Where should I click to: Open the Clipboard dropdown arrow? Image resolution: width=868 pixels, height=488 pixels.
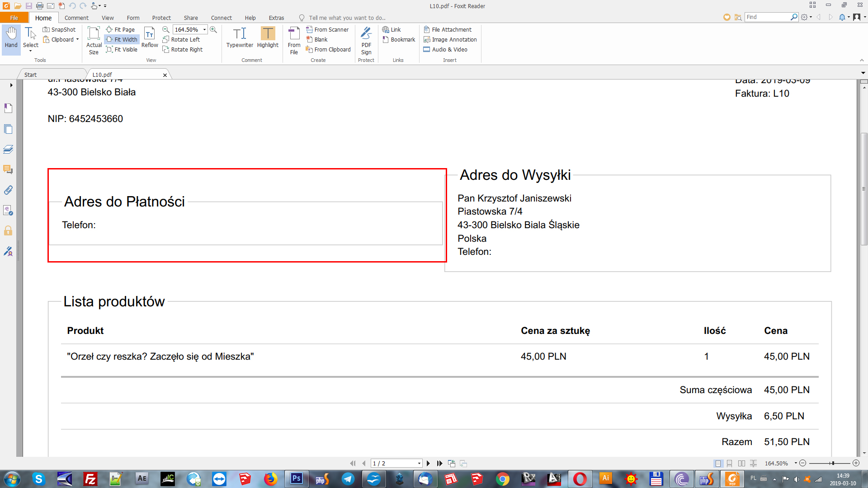coord(77,39)
